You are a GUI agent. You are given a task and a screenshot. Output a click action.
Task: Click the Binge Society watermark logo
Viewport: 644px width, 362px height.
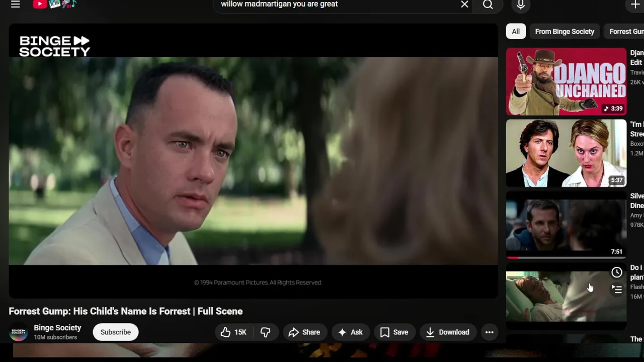[x=54, y=46]
